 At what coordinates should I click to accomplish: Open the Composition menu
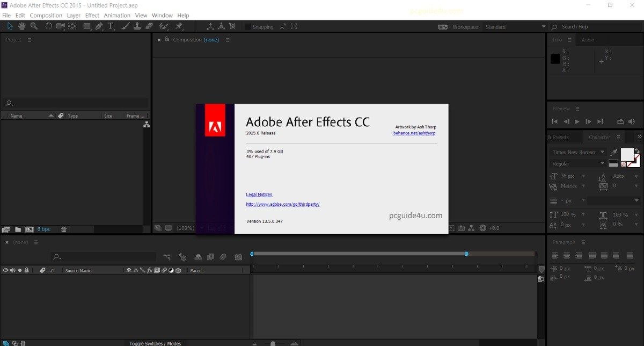pos(46,15)
